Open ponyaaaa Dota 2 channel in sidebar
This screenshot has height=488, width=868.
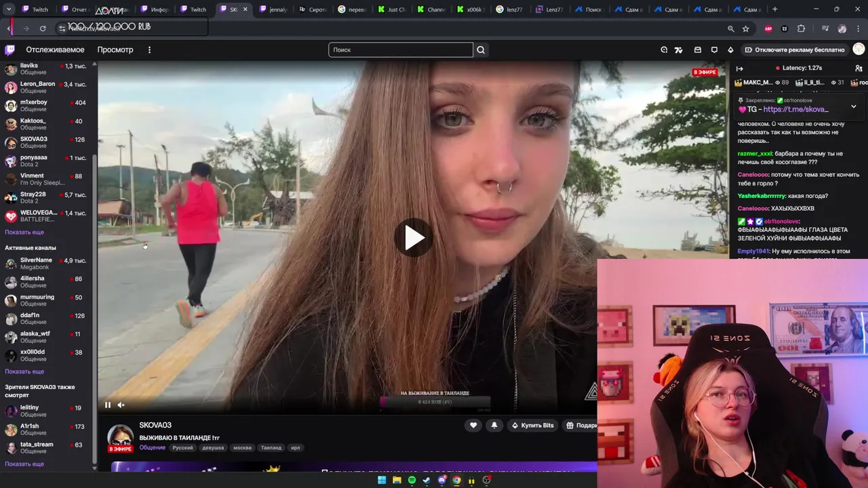tap(46, 161)
